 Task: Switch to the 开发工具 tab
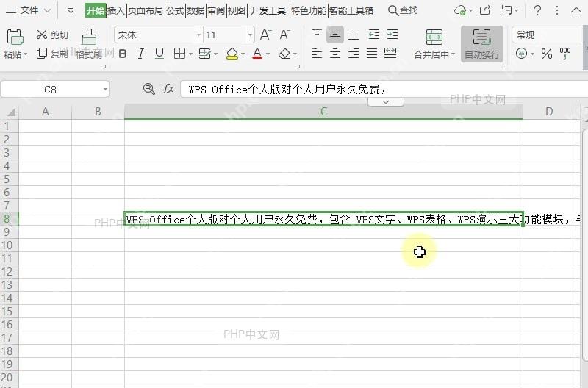coord(268,10)
